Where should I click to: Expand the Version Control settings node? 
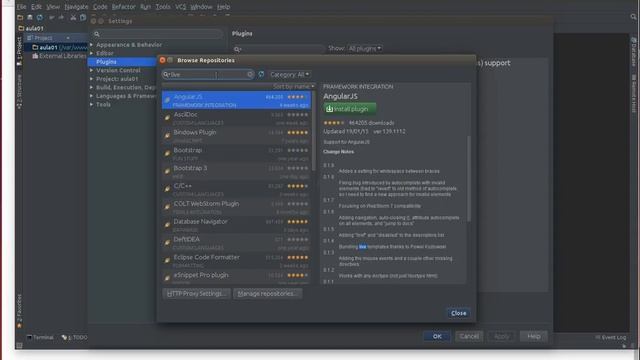click(91, 70)
